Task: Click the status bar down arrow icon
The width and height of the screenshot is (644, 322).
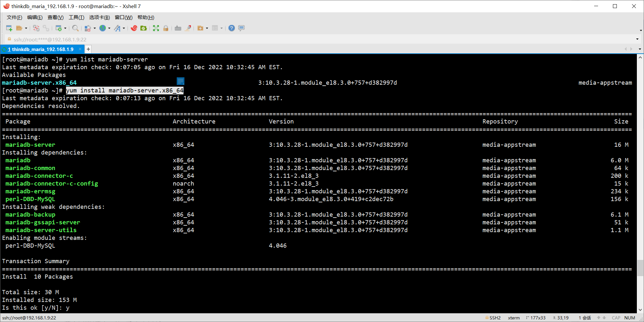Action: (604, 318)
